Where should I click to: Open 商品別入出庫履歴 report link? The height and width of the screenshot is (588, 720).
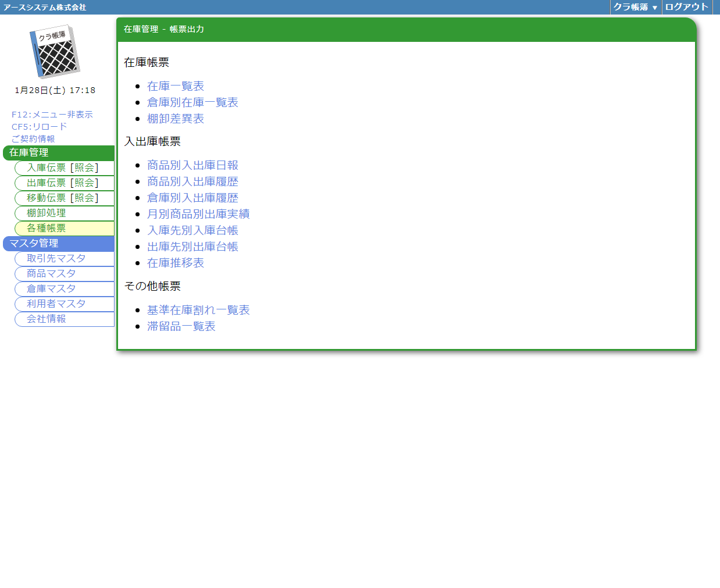coord(193,181)
